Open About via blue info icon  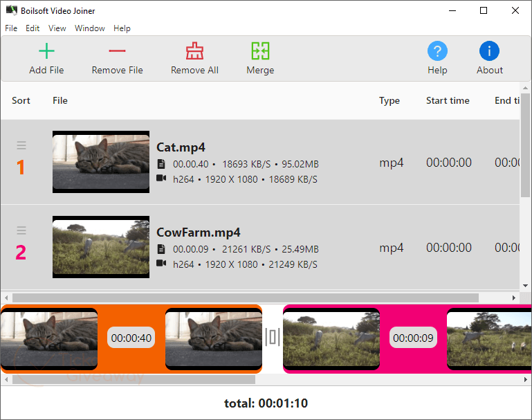tap(489, 51)
